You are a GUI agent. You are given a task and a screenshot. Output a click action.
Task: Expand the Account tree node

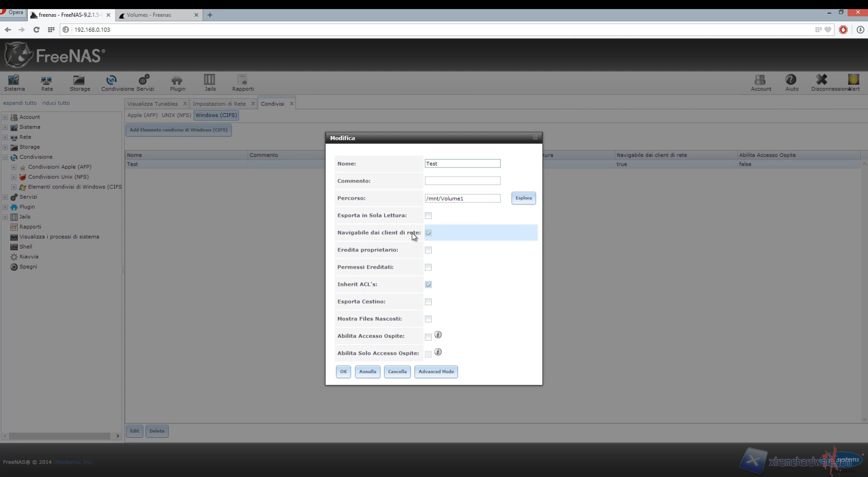coord(5,117)
